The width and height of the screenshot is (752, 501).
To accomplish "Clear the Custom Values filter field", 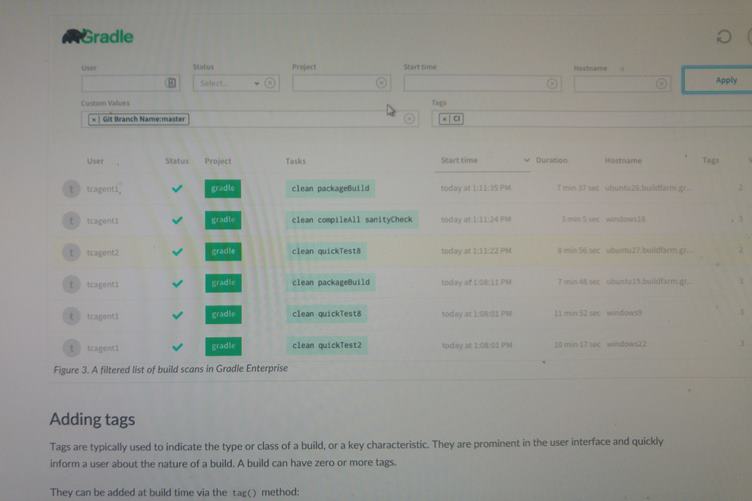I will pos(409,118).
